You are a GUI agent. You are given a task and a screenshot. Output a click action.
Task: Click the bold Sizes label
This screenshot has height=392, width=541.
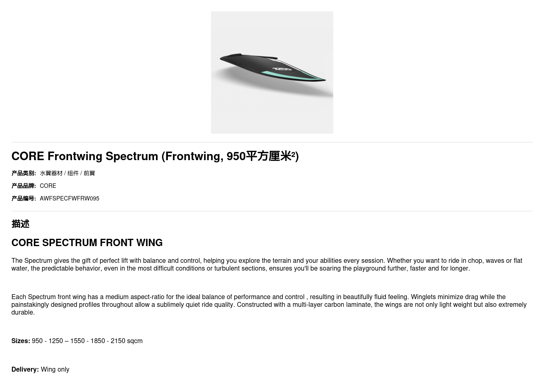tap(20, 341)
